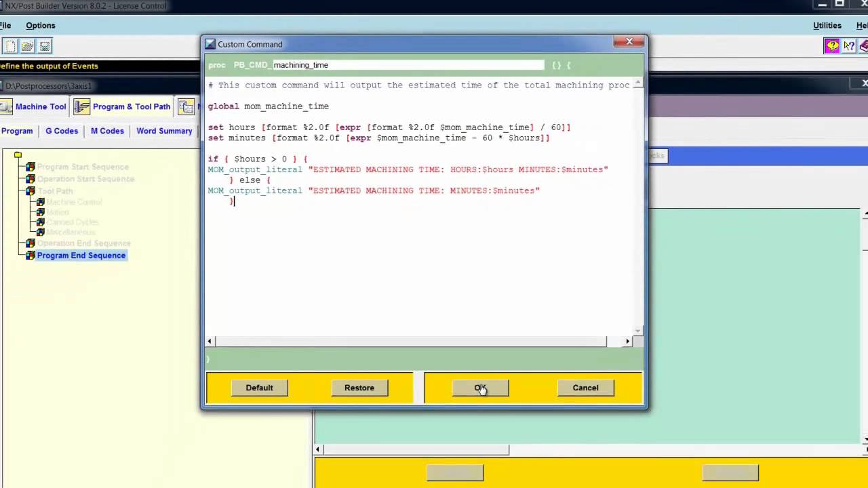Select the Miscellaneous tree node
The height and width of the screenshot is (488, 868).
73,232
